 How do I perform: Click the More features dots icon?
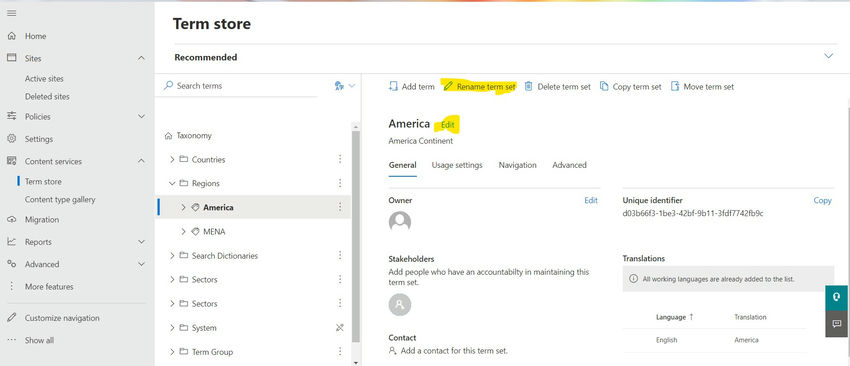11,286
